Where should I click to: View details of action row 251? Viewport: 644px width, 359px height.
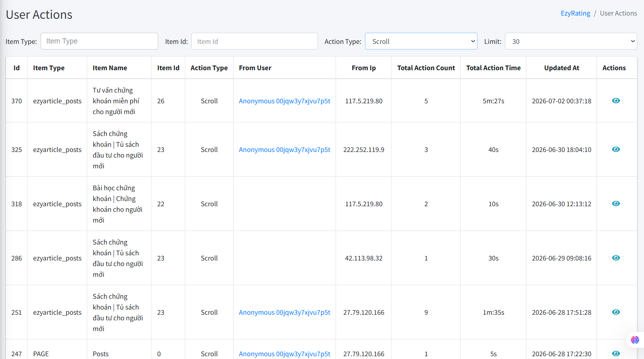coord(616,312)
